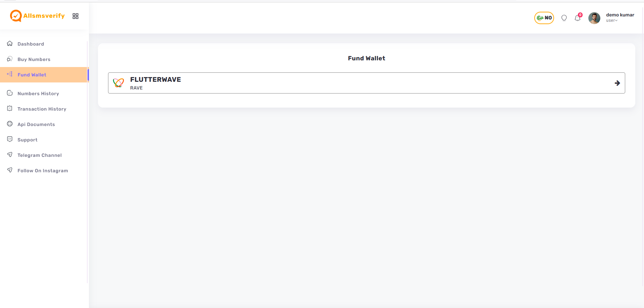This screenshot has width=644, height=308.
Task: Click the Support chat icon
Action: [x=10, y=139]
